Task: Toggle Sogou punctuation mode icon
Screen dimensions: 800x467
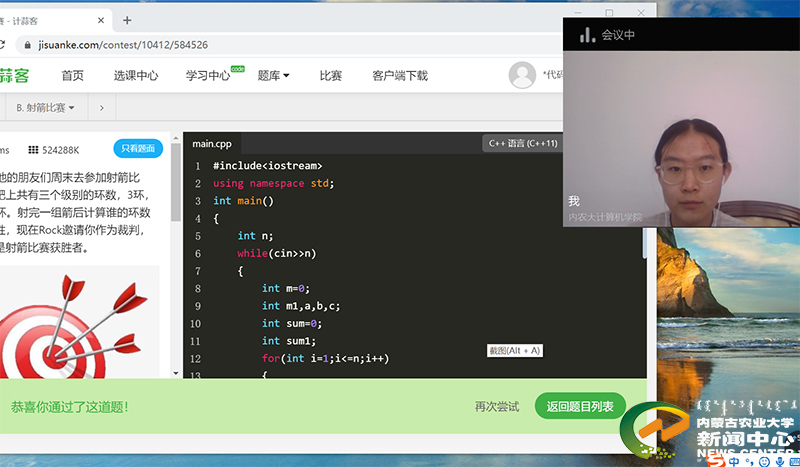Action: (x=748, y=462)
